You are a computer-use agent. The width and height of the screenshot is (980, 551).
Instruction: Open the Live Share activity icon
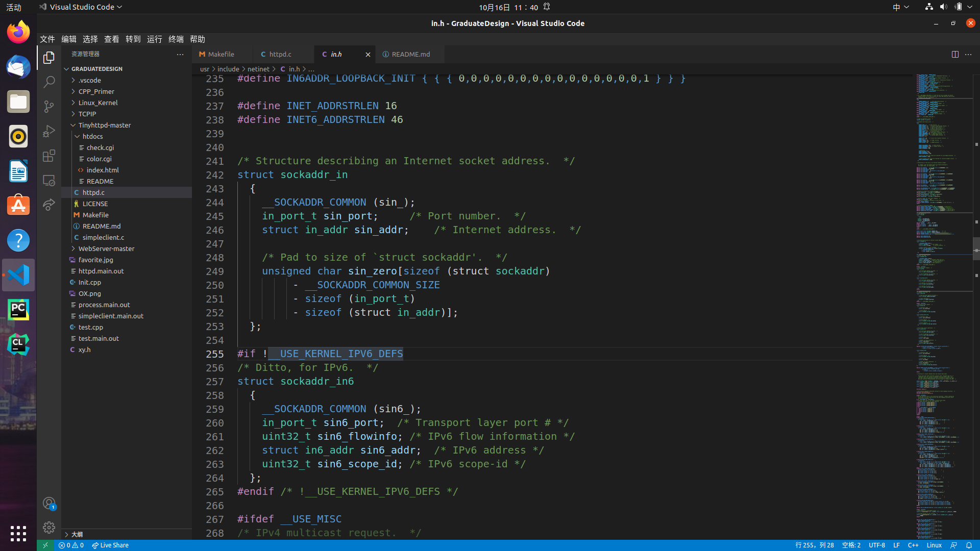tap(49, 205)
